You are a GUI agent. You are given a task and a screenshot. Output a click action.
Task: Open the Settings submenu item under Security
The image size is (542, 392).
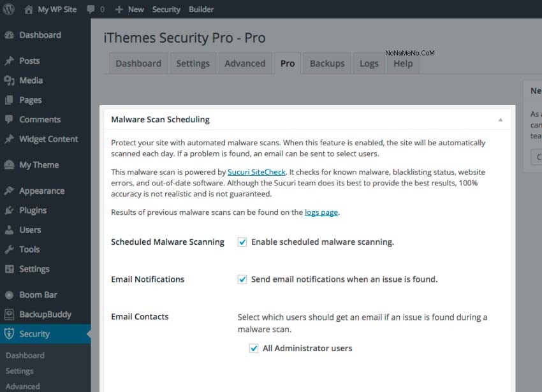[x=20, y=371]
